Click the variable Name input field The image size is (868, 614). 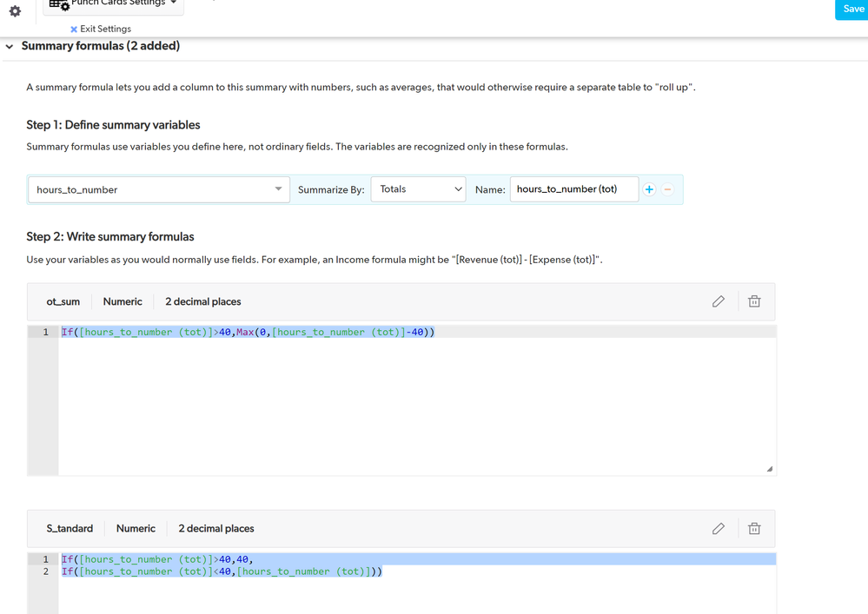[x=574, y=189]
